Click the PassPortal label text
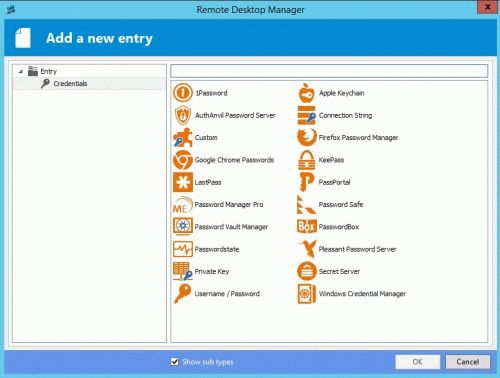Viewport: 500px width, 378px height. tap(334, 182)
